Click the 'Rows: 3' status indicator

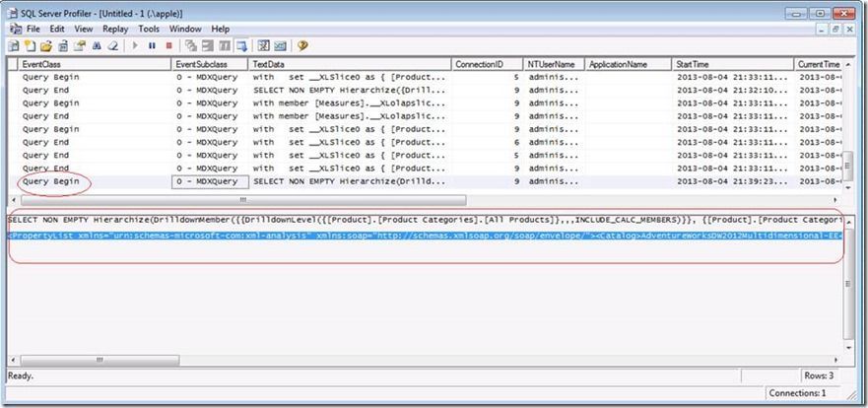(x=820, y=375)
